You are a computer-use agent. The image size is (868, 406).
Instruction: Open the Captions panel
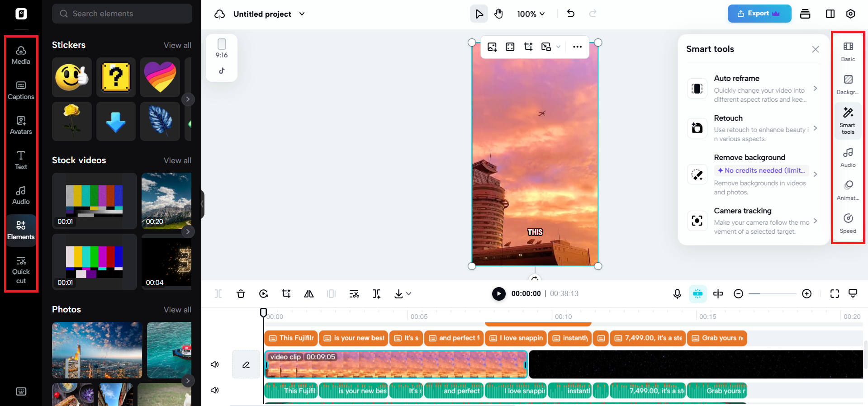coord(21,90)
